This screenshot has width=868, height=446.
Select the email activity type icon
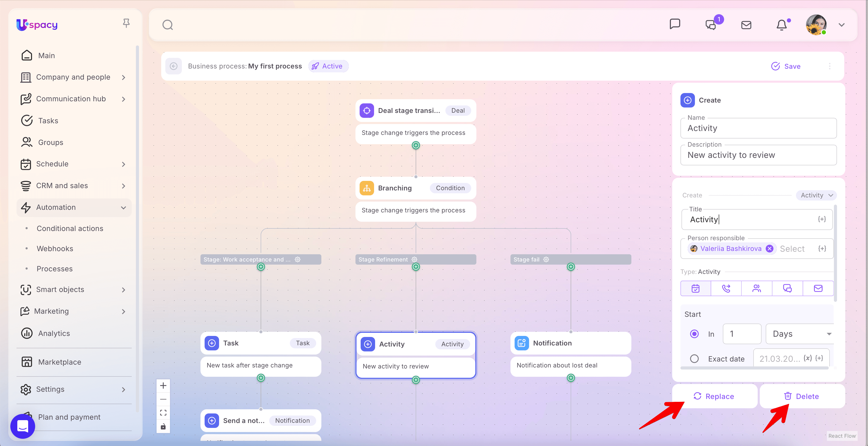click(818, 289)
